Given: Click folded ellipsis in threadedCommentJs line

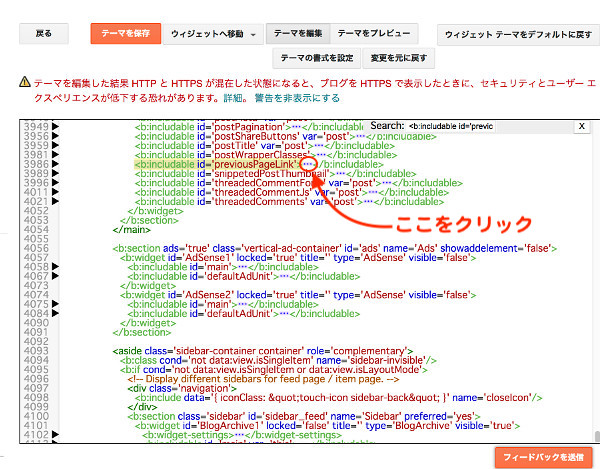Looking at the screenshot, I should click(373, 192).
